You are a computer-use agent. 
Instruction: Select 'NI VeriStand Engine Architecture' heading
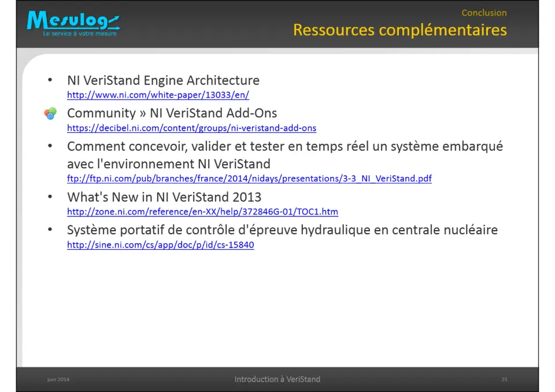pos(163,80)
